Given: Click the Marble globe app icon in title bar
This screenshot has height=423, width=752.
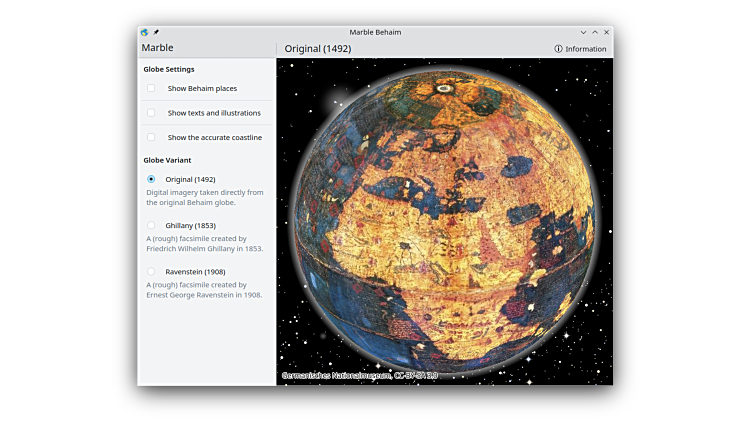Looking at the screenshot, I should (145, 32).
